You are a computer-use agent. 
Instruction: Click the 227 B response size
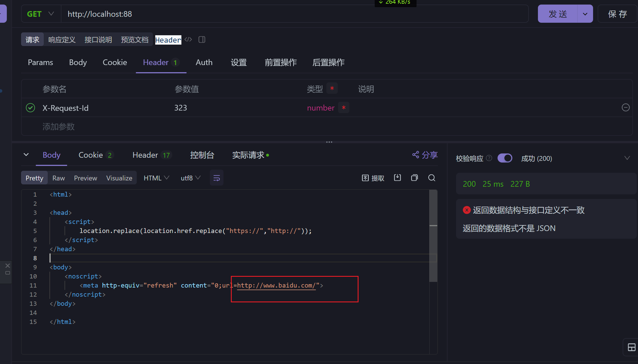pyautogui.click(x=520, y=184)
